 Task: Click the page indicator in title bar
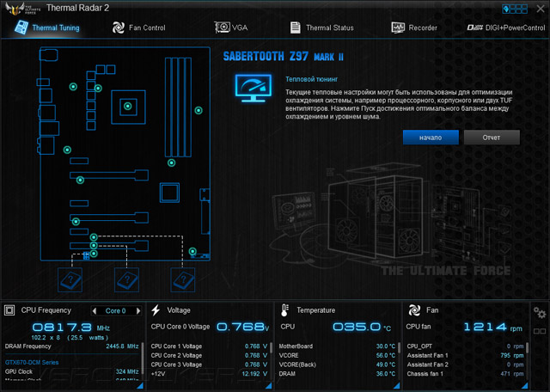tap(515, 9)
